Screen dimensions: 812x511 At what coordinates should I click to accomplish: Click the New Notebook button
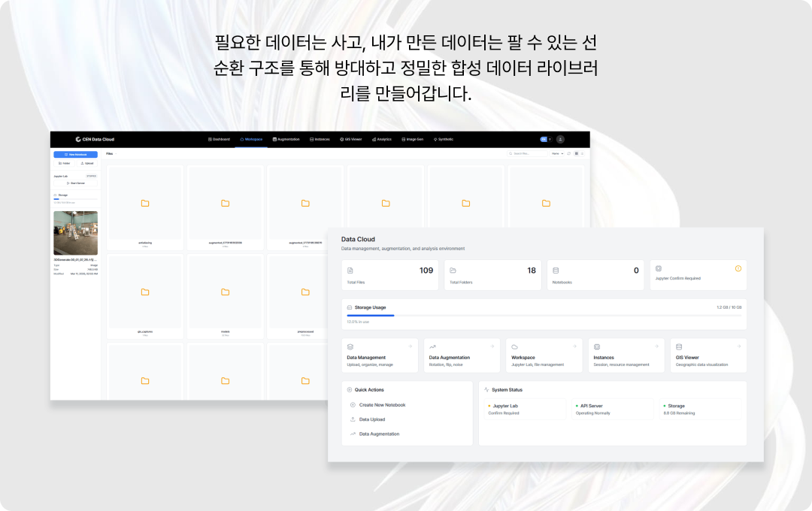click(x=75, y=154)
